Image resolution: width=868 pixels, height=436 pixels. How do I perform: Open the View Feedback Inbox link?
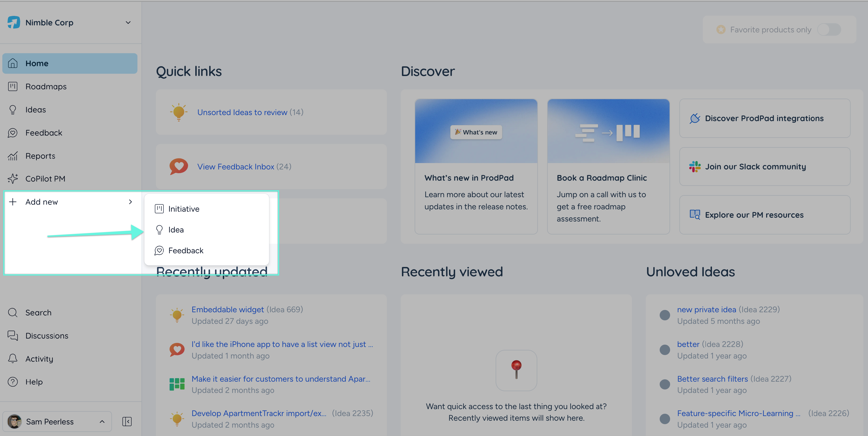pos(236,167)
